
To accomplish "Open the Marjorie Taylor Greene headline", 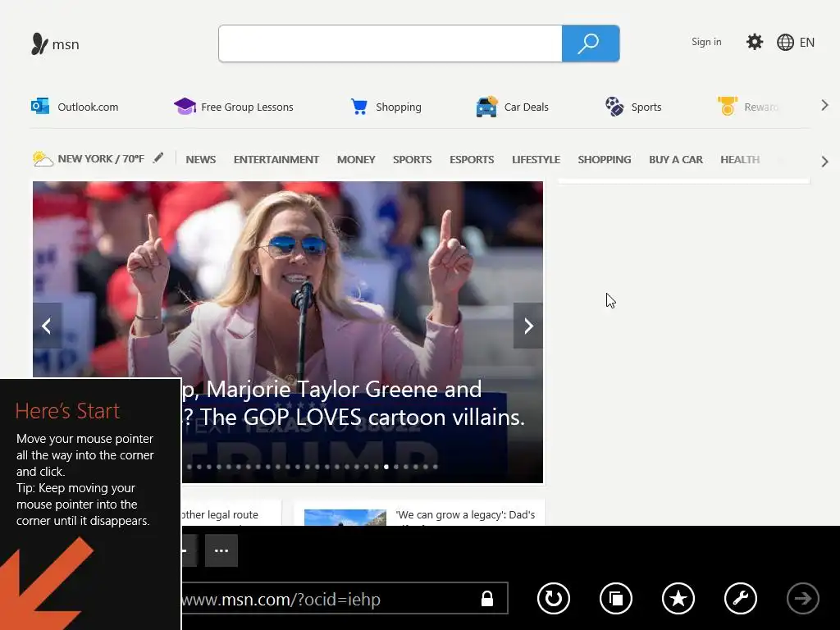I will (x=354, y=404).
